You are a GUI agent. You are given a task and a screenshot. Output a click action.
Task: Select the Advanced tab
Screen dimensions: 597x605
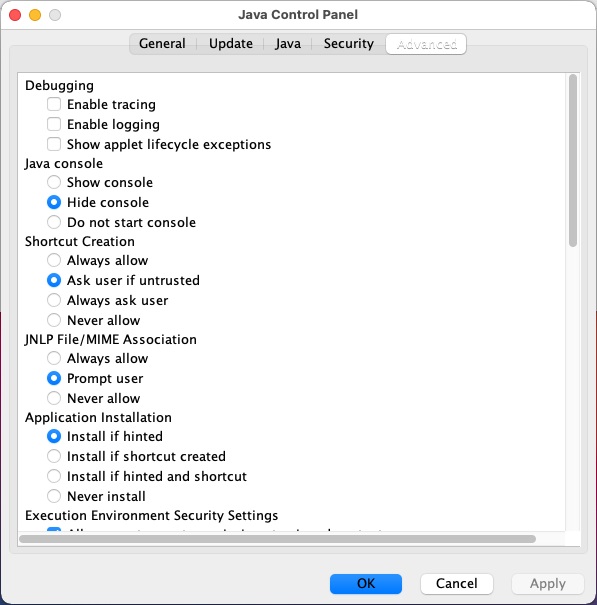click(426, 44)
